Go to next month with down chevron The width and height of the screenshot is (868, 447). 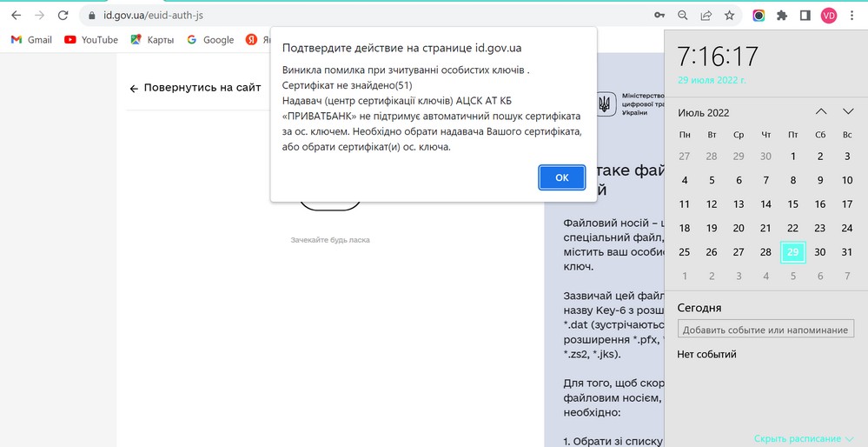click(x=848, y=112)
